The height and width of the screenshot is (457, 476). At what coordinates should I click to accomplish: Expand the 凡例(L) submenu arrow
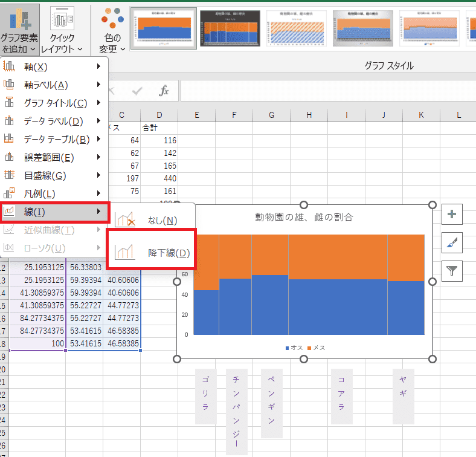tap(98, 193)
